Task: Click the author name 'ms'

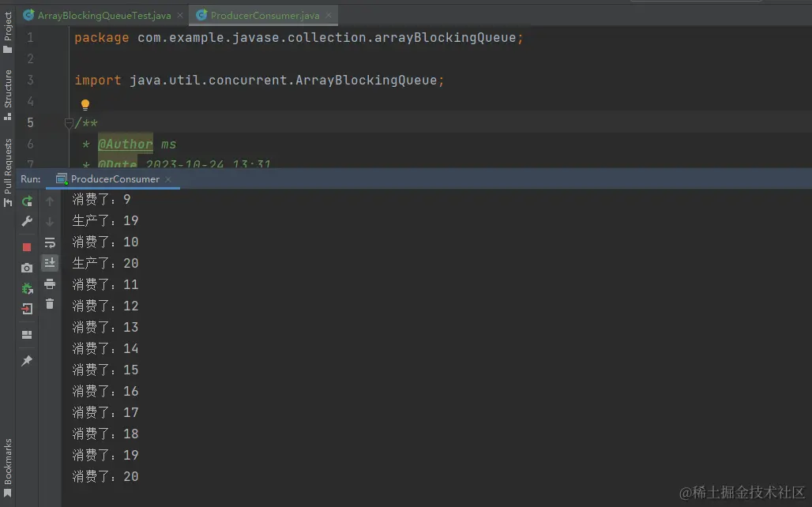Action: tap(169, 144)
